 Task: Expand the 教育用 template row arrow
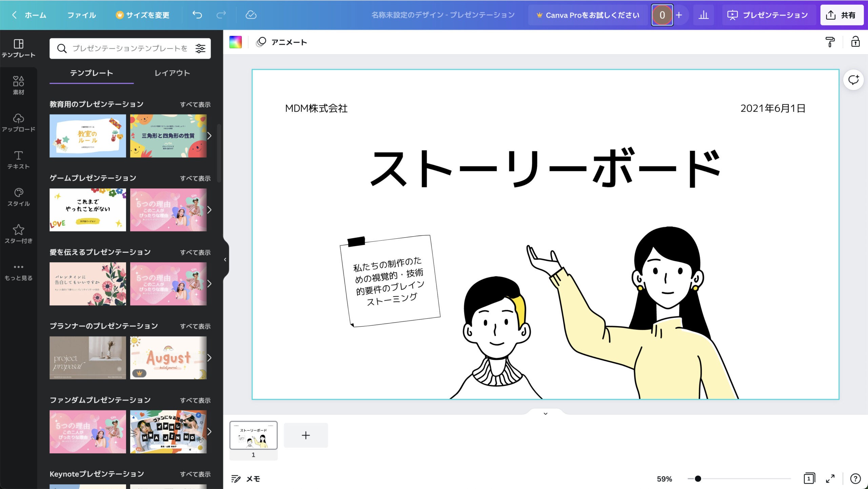point(210,136)
